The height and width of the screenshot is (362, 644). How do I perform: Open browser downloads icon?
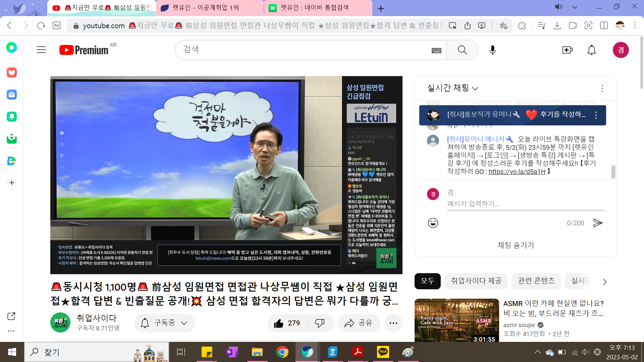tap(557, 25)
